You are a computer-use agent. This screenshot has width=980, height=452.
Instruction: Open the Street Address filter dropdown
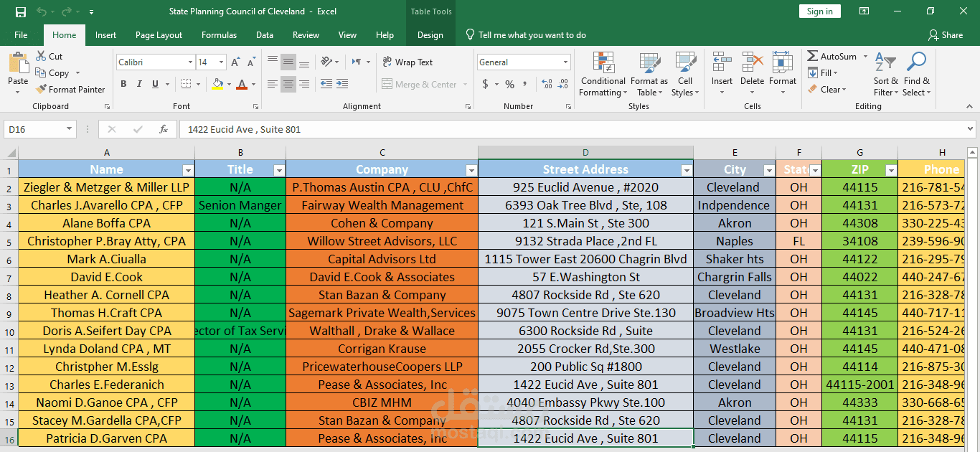[x=687, y=170]
